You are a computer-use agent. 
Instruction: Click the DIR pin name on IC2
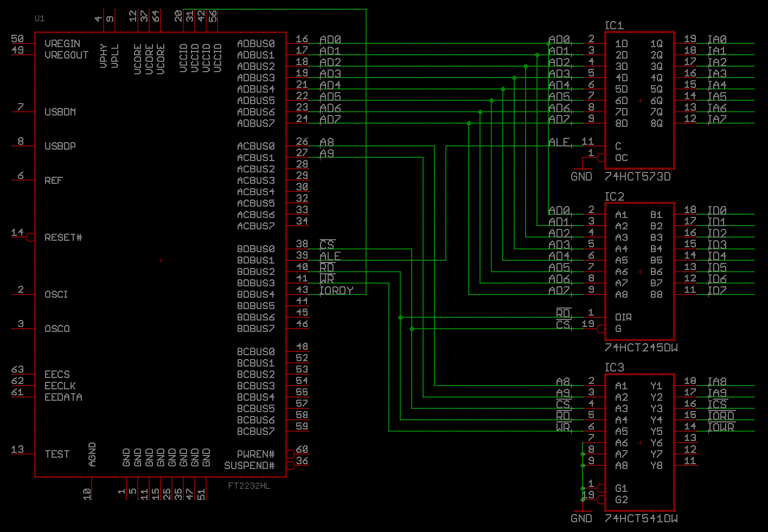point(623,317)
